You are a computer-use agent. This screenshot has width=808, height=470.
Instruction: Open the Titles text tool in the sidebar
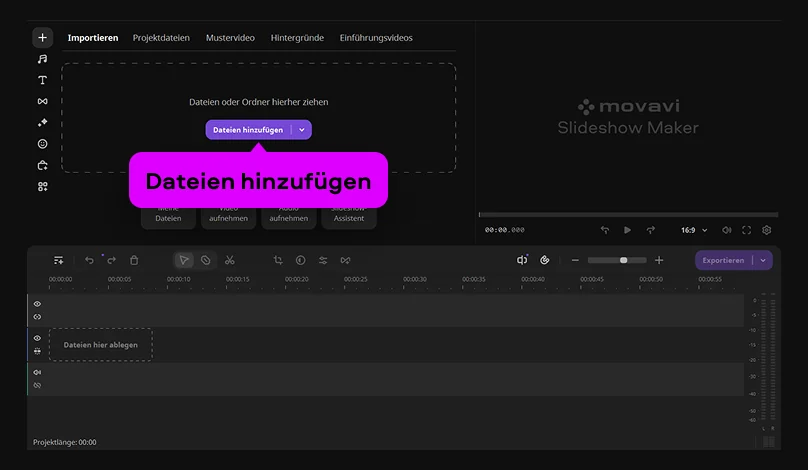(42, 80)
